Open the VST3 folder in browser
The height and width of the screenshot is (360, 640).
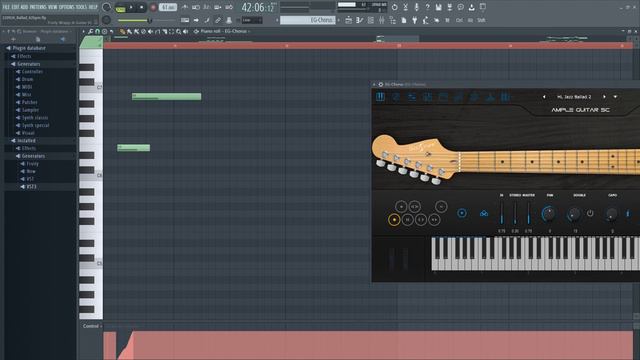31,187
